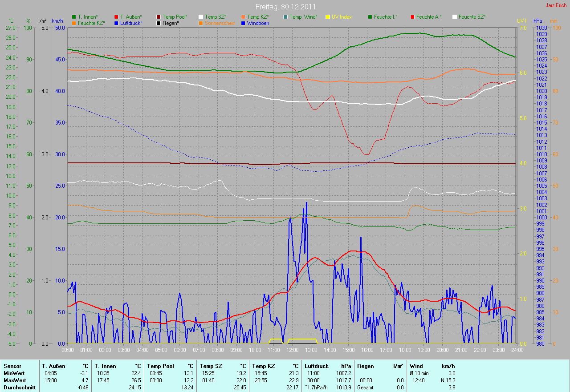Click the Luftdruck column header in table

click(317, 366)
